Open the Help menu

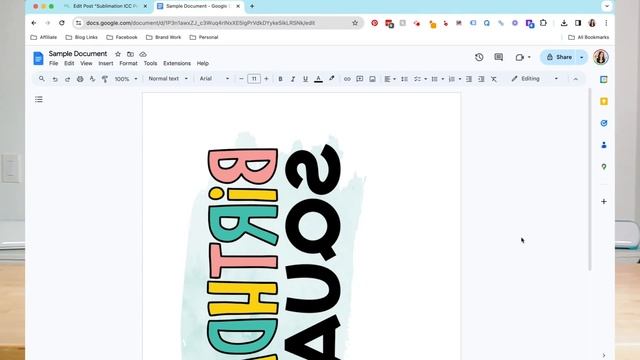pos(202,64)
